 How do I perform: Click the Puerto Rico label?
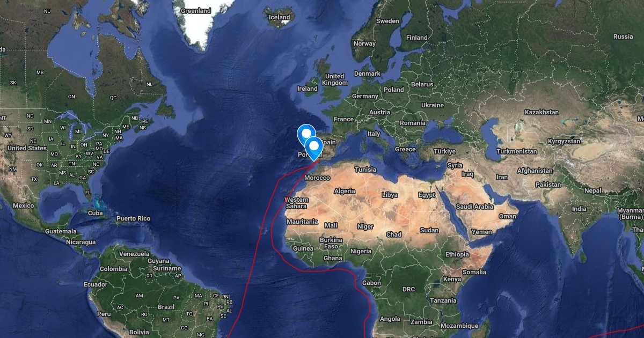click(133, 218)
